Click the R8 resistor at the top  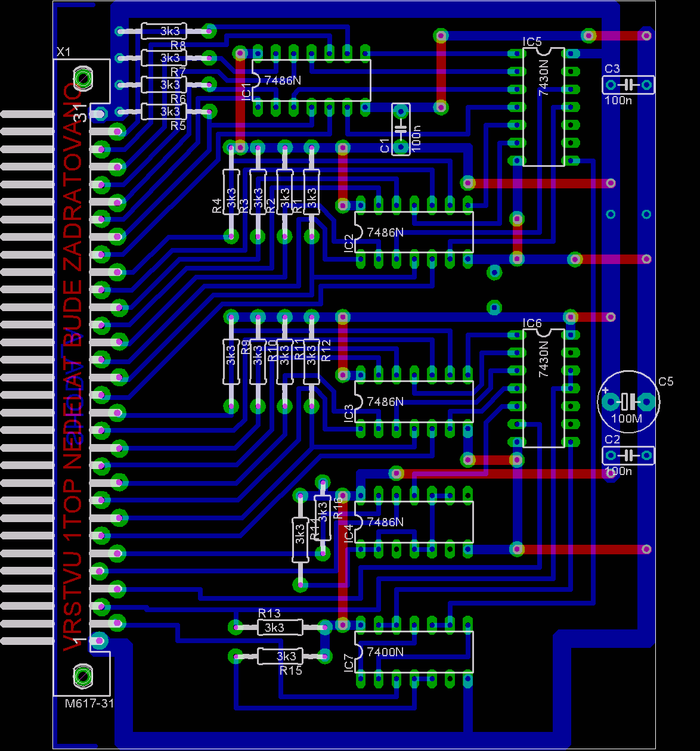pos(164,31)
